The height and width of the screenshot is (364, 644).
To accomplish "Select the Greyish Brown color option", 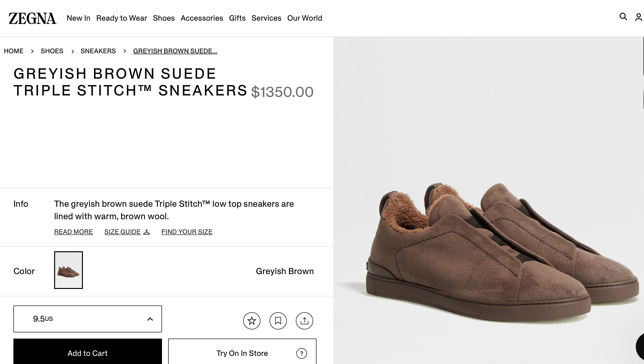I will 68,270.
